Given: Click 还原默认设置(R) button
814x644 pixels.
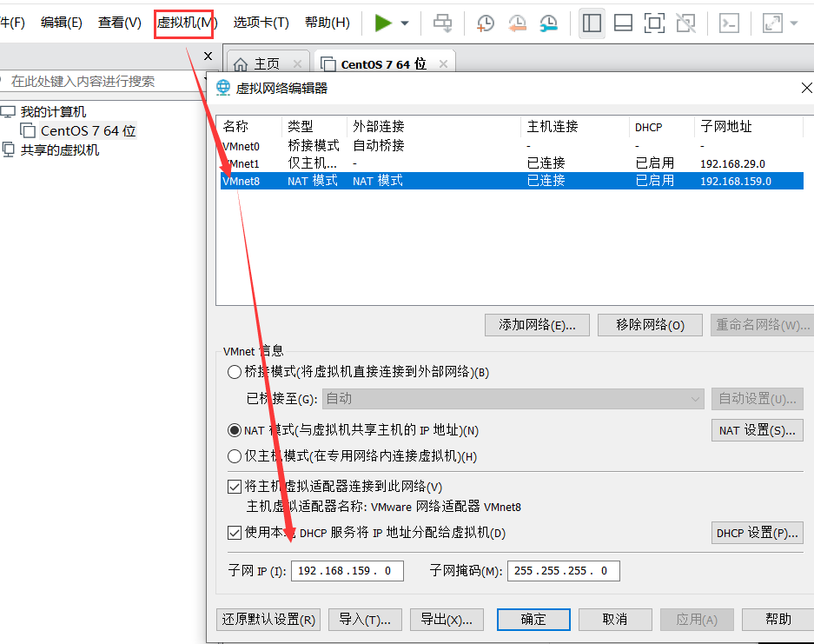Looking at the screenshot, I should 268,620.
